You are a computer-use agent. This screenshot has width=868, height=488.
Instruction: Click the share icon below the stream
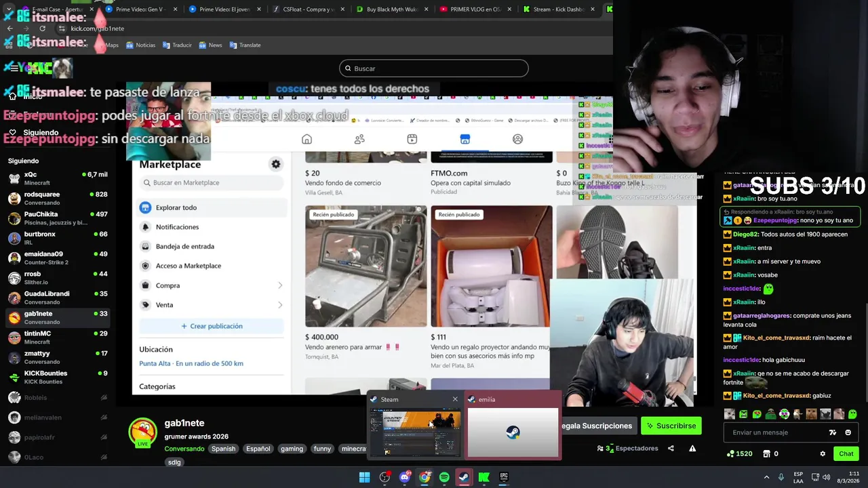[671, 448]
